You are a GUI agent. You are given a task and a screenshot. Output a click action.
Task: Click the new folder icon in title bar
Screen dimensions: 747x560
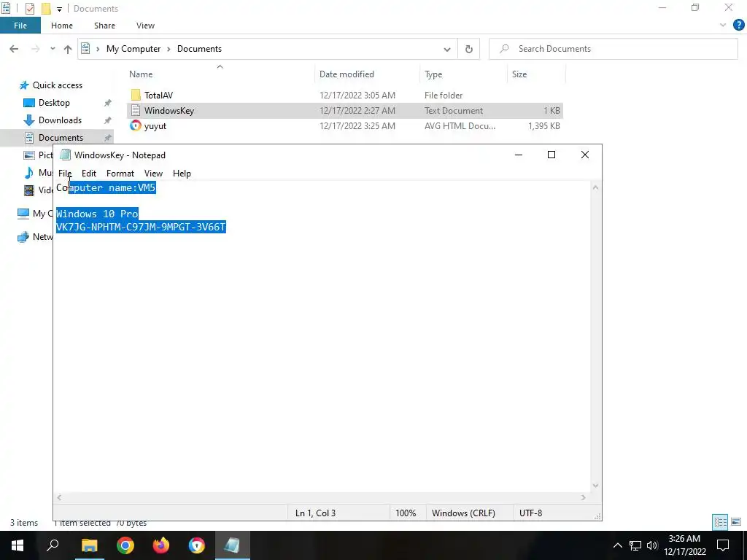(46, 9)
